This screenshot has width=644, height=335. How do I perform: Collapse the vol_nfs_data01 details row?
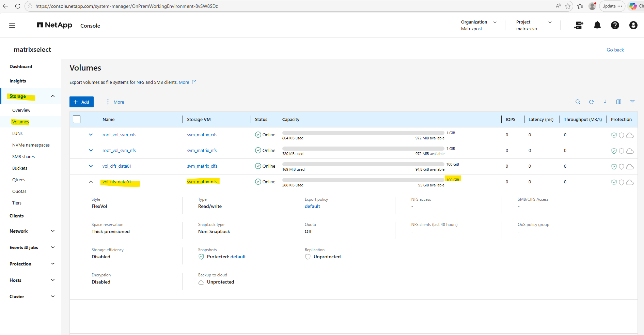pos(91,182)
